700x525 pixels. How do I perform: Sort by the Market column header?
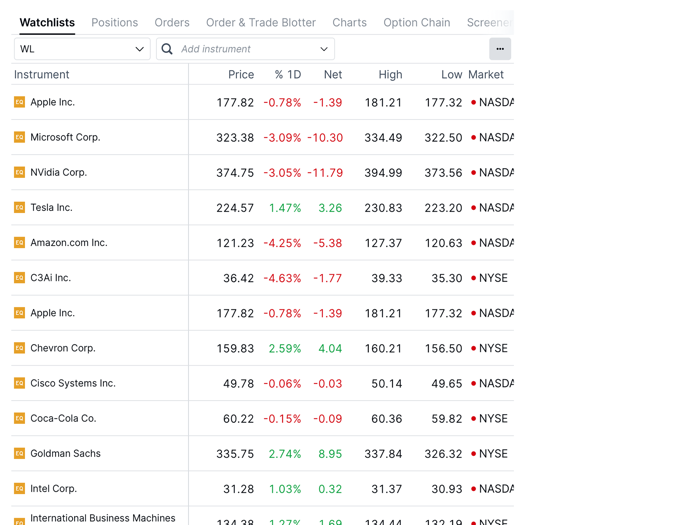point(486,75)
